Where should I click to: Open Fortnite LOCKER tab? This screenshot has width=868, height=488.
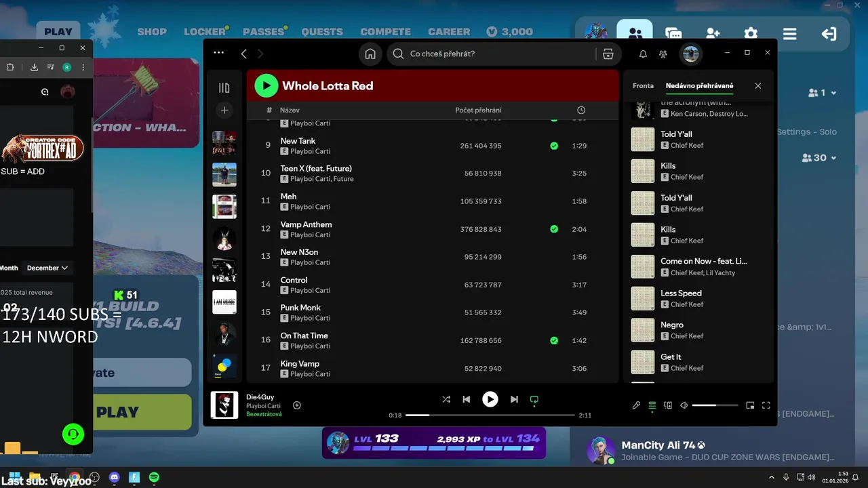[x=205, y=32]
